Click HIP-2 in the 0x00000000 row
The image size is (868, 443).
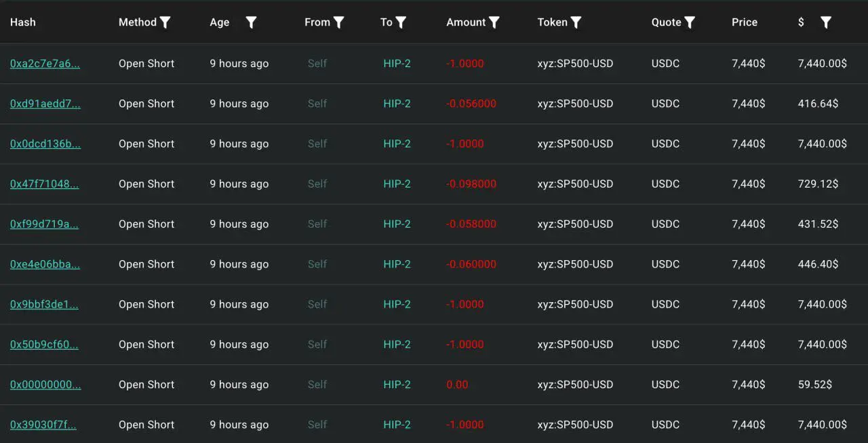tap(397, 385)
